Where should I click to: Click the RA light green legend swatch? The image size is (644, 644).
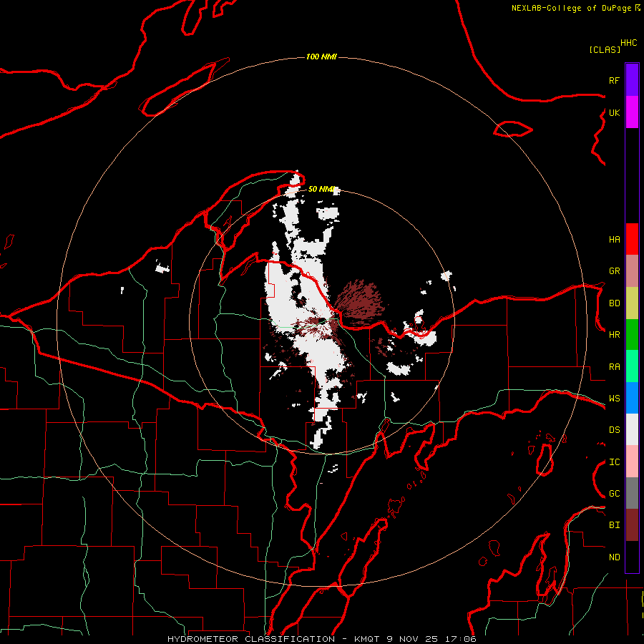click(x=632, y=366)
